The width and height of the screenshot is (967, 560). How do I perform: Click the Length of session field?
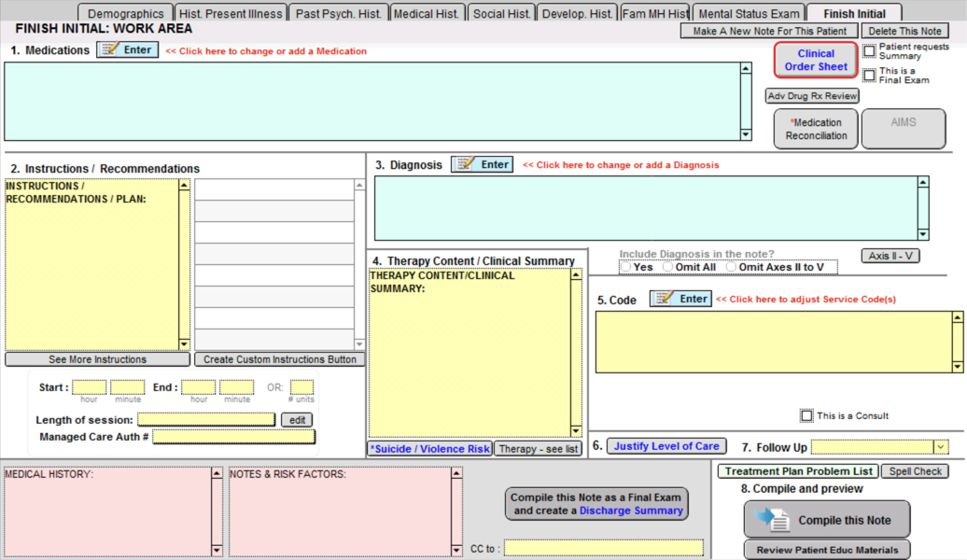(206, 420)
